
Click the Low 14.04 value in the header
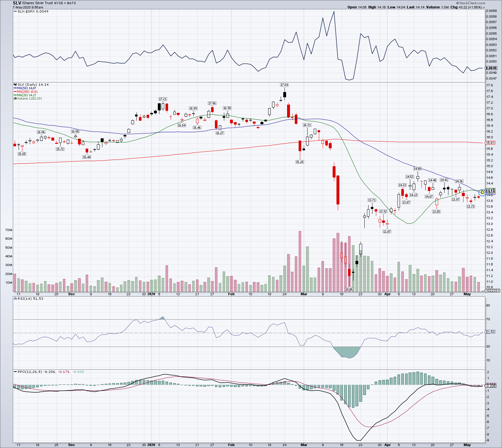[x=396, y=7]
